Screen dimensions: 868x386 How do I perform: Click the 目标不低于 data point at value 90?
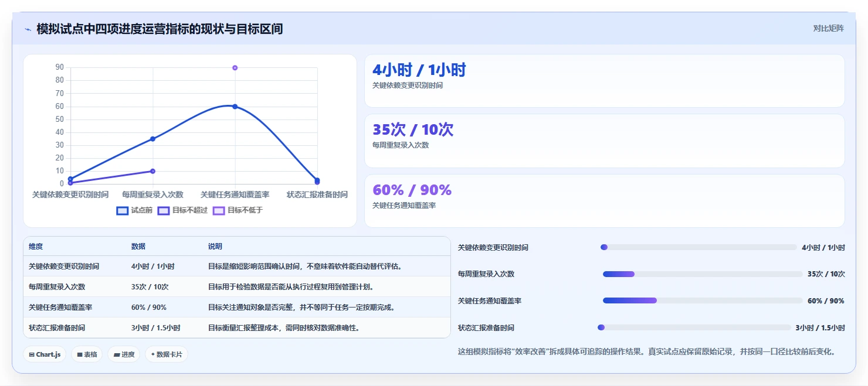(x=235, y=68)
